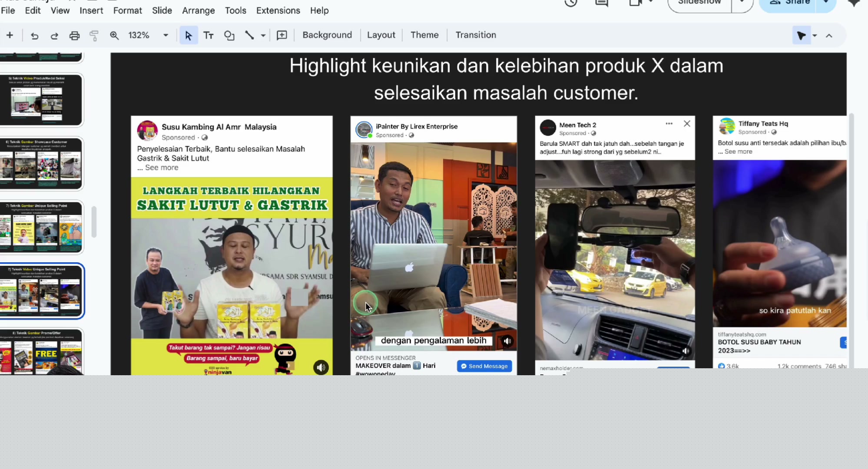Toggle sound on Susu Kambing video
The width and height of the screenshot is (868, 469).
coord(321,367)
